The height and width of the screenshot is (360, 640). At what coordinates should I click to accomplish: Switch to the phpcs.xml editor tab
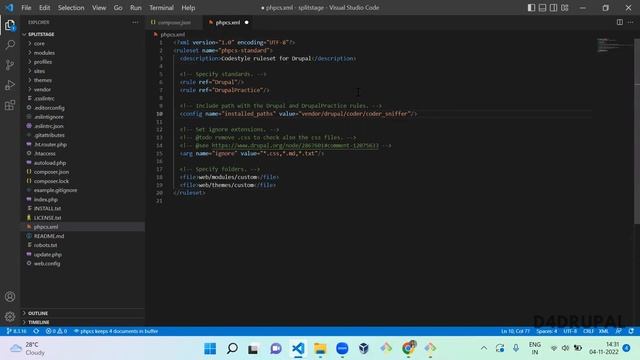click(x=228, y=22)
